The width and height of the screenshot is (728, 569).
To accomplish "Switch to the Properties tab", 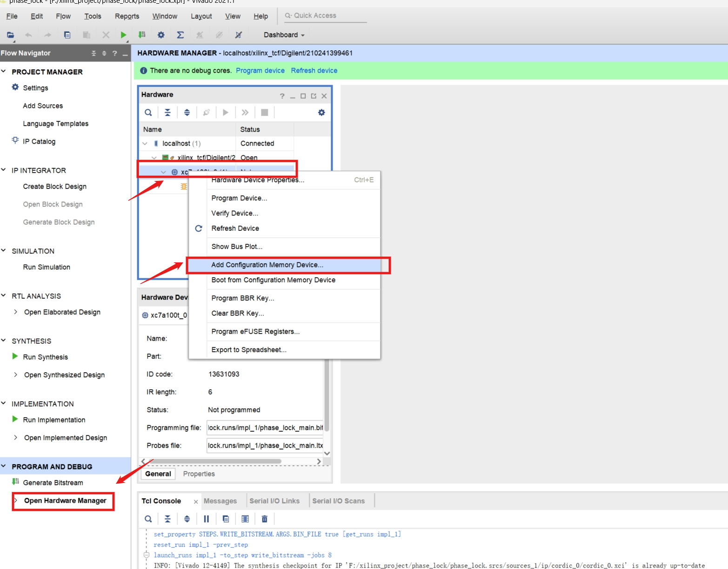I will pos(199,474).
